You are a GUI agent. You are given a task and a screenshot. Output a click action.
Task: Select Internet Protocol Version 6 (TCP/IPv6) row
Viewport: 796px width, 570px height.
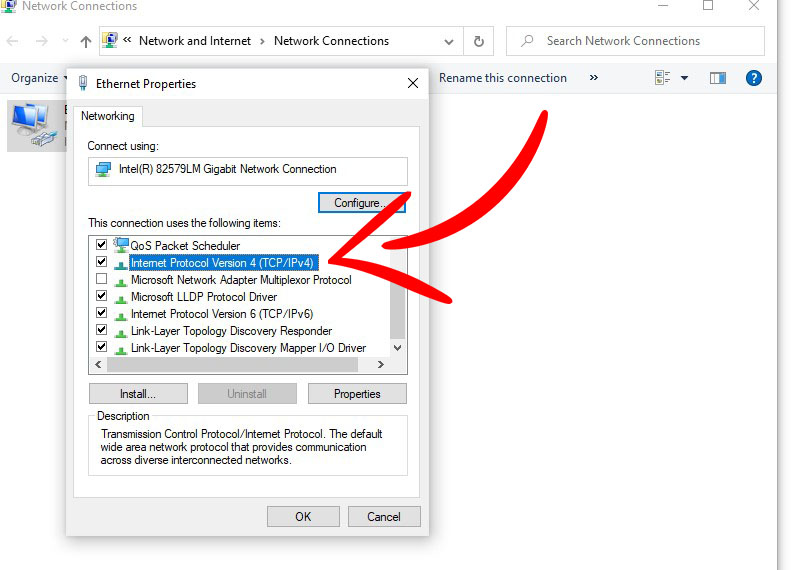click(x=222, y=314)
